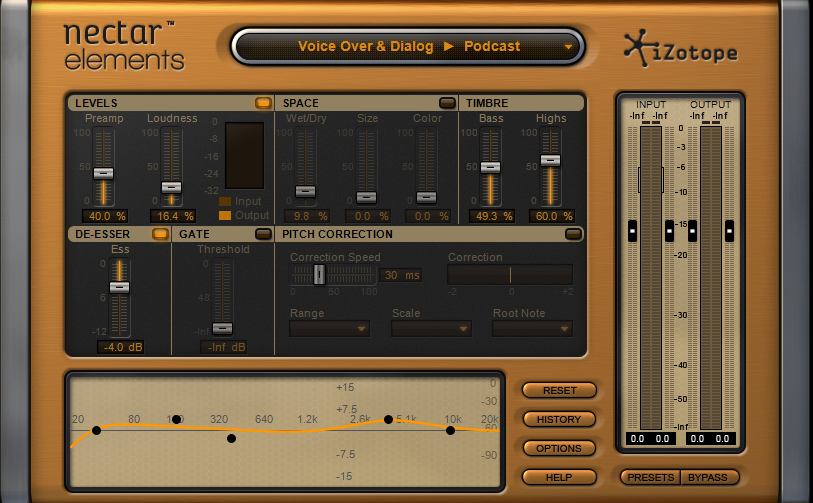Image resolution: width=813 pixels, height=503 pixels.
Task: Click the HELP button
Action: click(x=559, y=477)
